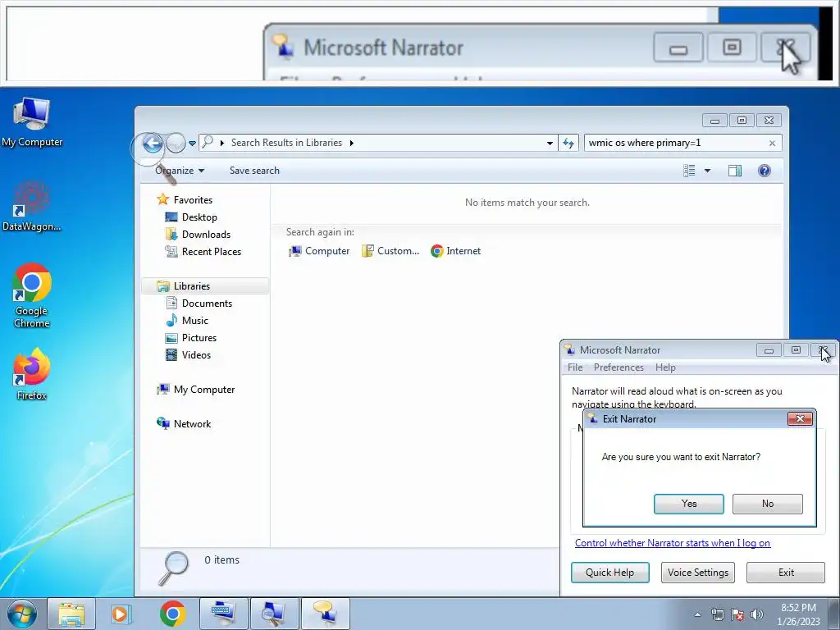Refresh the search results

pyautogui.click(x=568, y=143)
